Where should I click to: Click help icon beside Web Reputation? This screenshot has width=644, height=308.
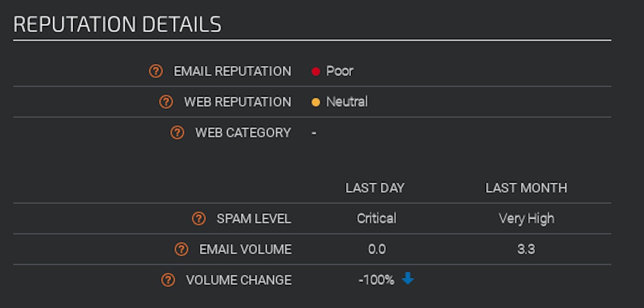166,102
